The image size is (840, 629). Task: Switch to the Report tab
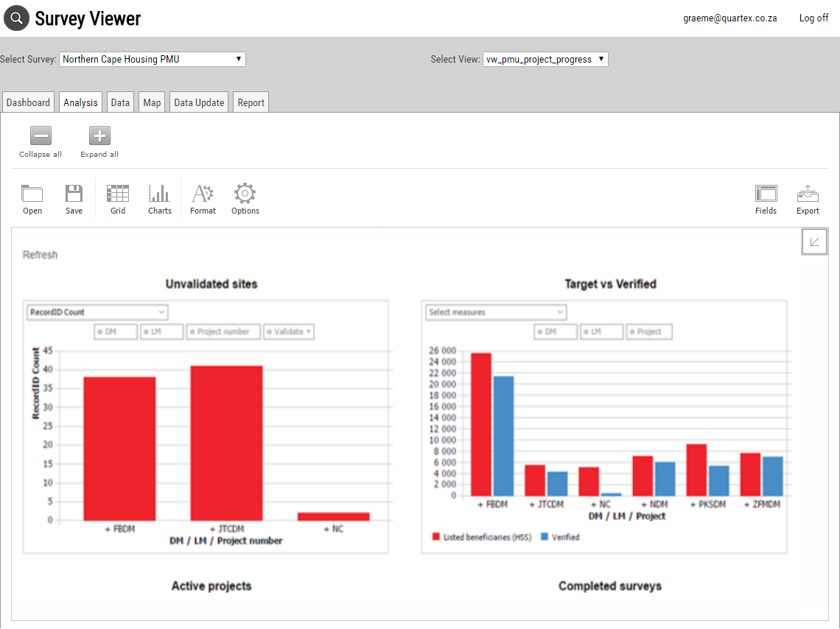click(x=251, y=102)
